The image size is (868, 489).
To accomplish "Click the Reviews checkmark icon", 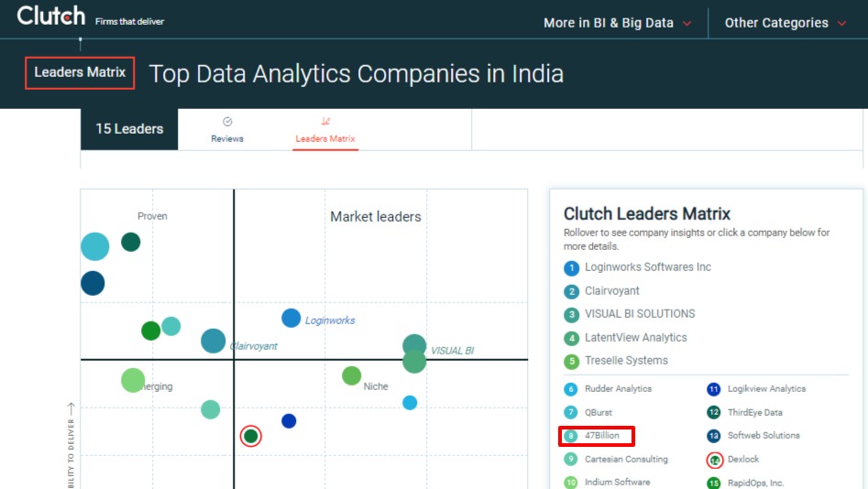I will pos(227,122).
